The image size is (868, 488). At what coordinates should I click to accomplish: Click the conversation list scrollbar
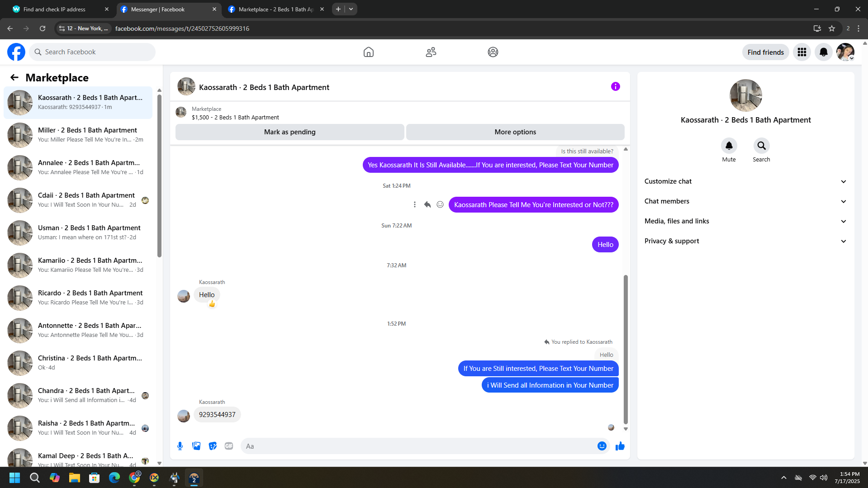tap(159, 175)
